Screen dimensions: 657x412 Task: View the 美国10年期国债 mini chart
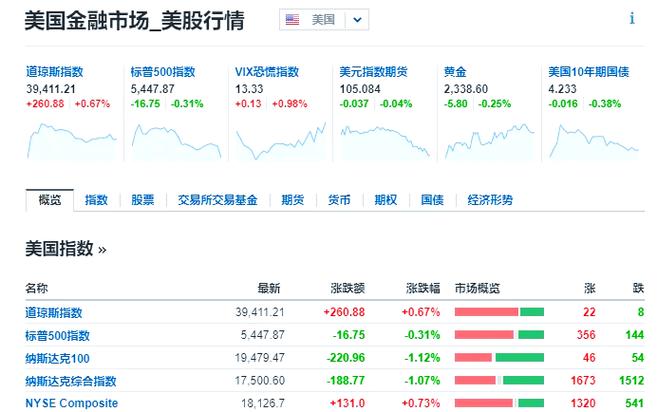(x=594, y=141)
